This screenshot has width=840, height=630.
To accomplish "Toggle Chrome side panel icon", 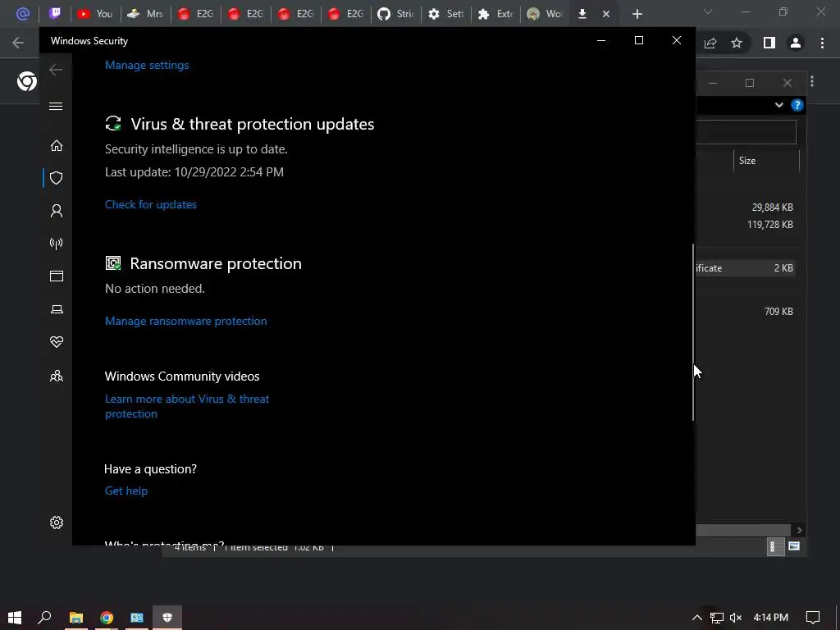I will [x=769, y=43].
